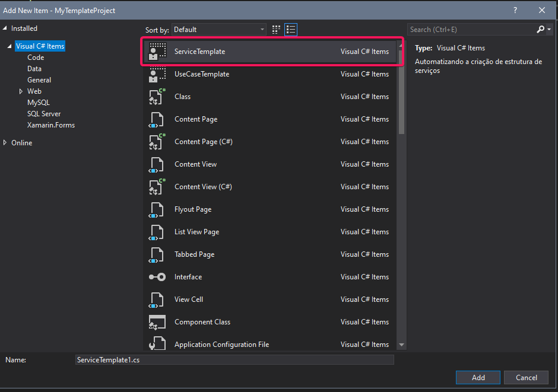558x392 pixels.
Task: Collapse the Visual C# Items node
Action: pos(9,46)
